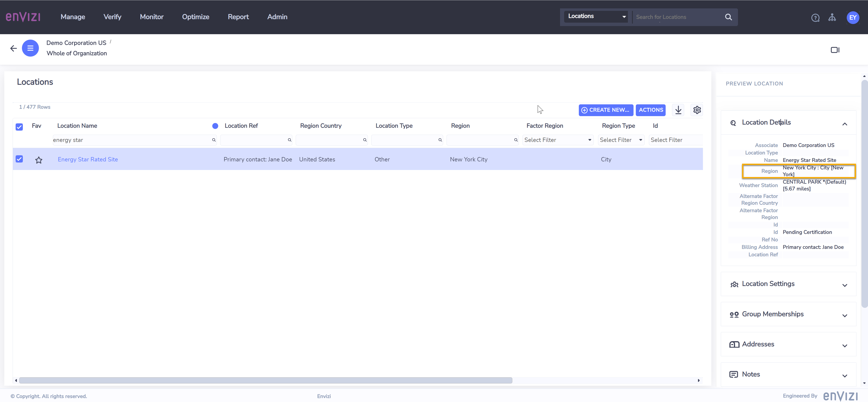Open the Region Type Select Filter dropdown

pyautogui.click(x=621, y=140)
